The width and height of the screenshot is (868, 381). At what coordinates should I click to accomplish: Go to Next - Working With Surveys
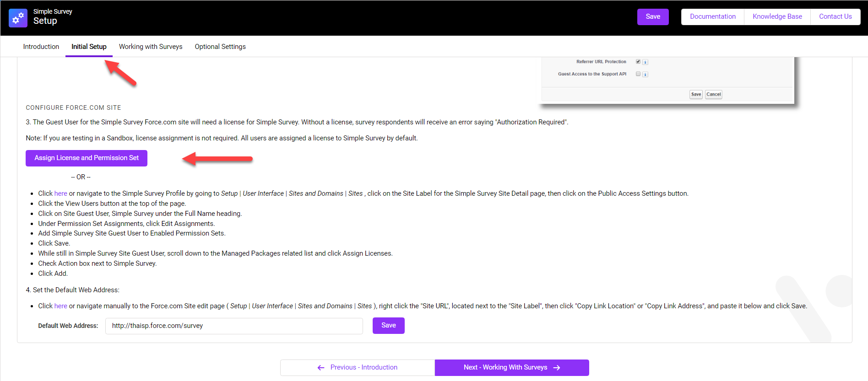coord(512,368)
